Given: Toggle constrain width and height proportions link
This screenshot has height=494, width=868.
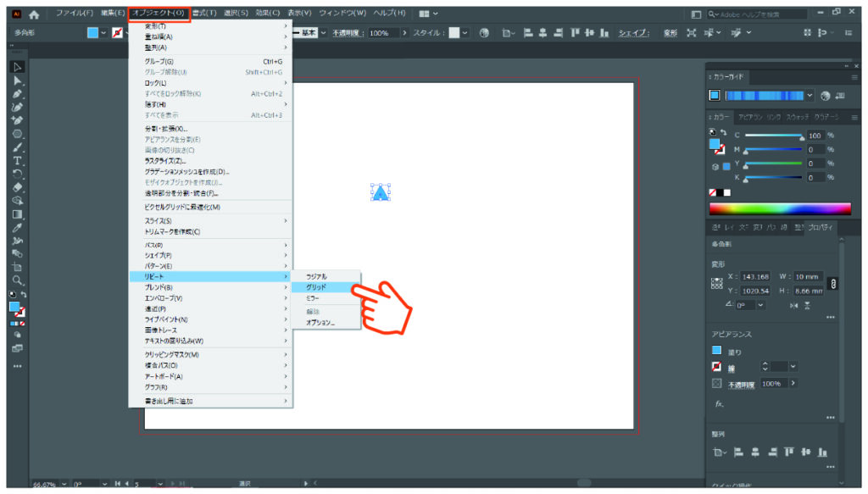Looking at the screenshot, I should coord(833,283).
